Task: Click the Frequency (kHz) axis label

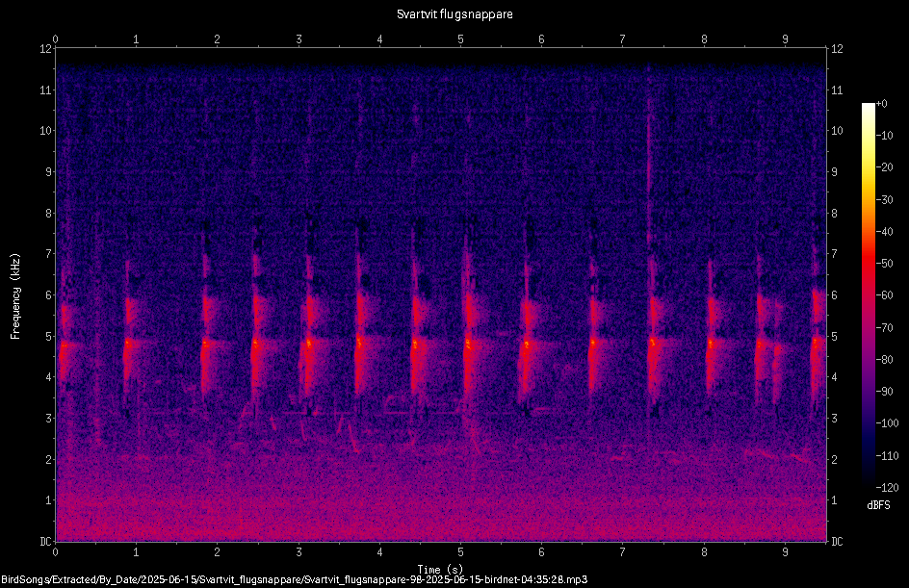Action: click(x=15, y=296)
